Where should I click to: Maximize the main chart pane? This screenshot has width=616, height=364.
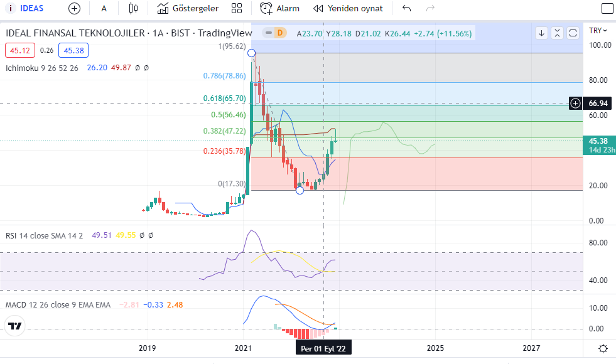coord(573,33)
